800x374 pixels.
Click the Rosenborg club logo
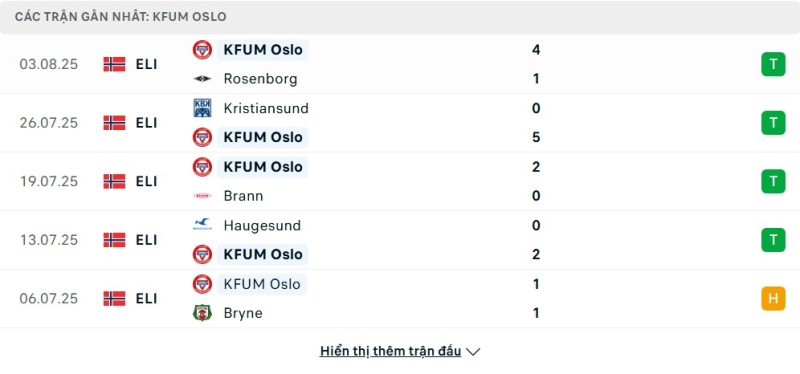click(x=202, y=79)
